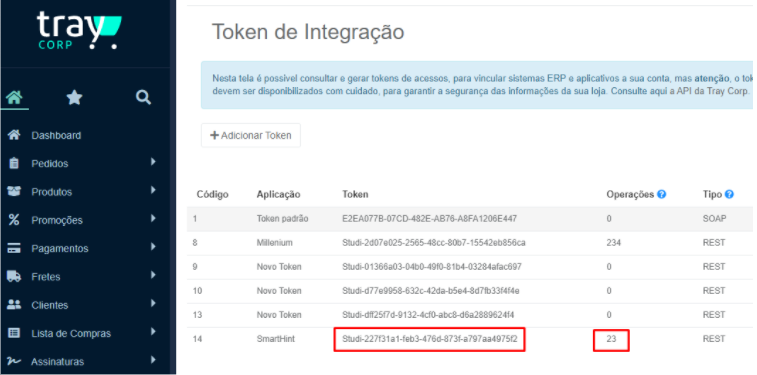Click the Pagamentos credit card icon
757x375 pixels.
pos(14,248)
